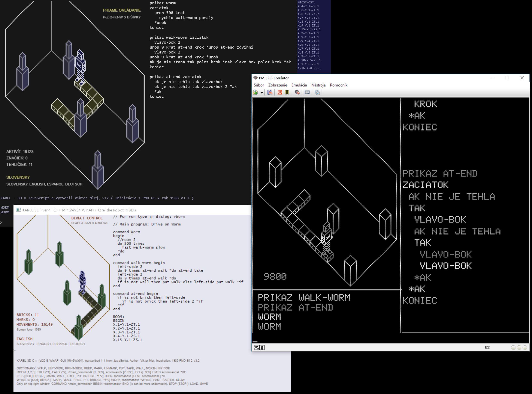
Task: Open the Emulácia menu
Action: point(299,85)
